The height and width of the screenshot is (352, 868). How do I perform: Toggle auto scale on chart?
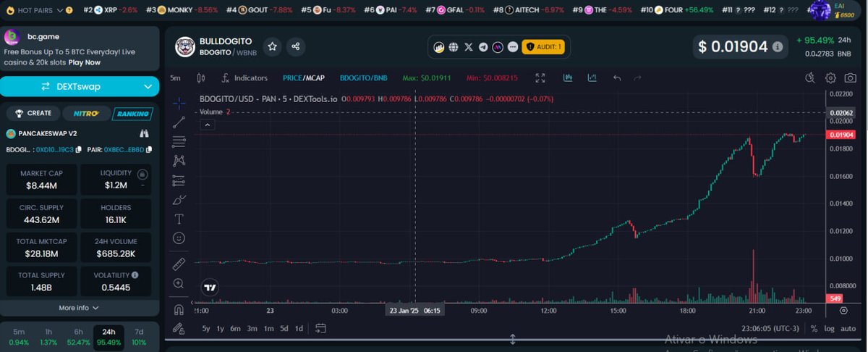point(848,328)
